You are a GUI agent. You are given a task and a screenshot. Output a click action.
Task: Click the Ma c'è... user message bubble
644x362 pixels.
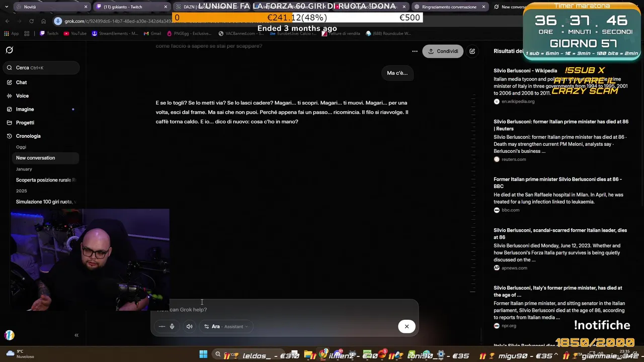[x=397, y=73]
